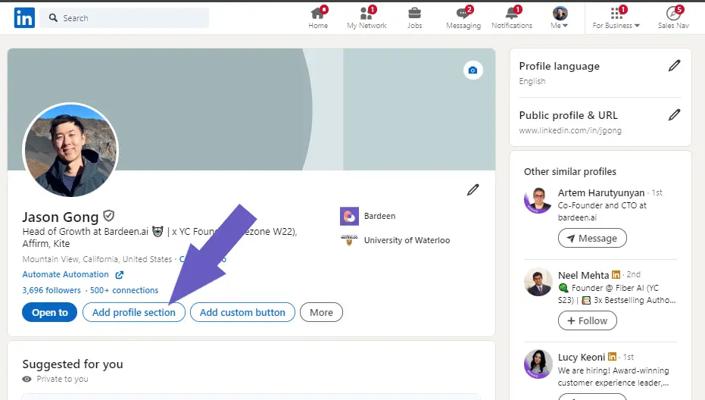
Task: Click the verification badge beside Jason Gong
Action: click(109, 216)
